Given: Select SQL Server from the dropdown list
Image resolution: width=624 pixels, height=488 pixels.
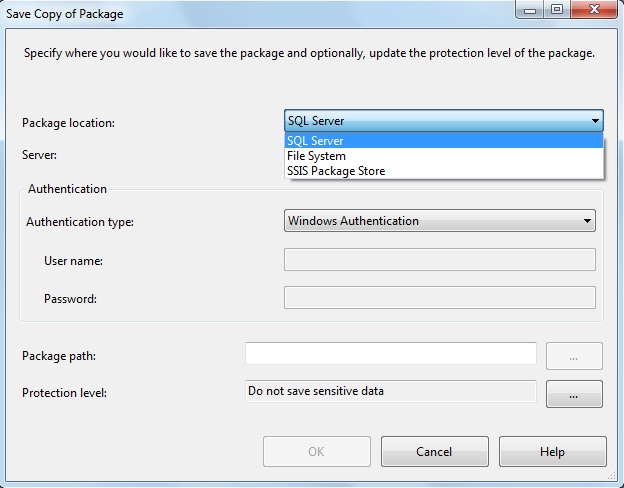Looking at the screenshot, I should [315, 141].
